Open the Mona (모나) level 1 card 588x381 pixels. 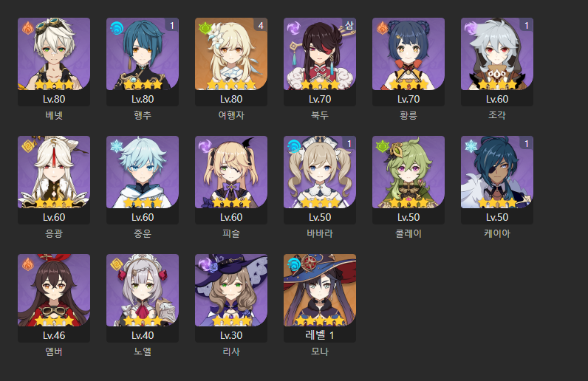[320, 298]
